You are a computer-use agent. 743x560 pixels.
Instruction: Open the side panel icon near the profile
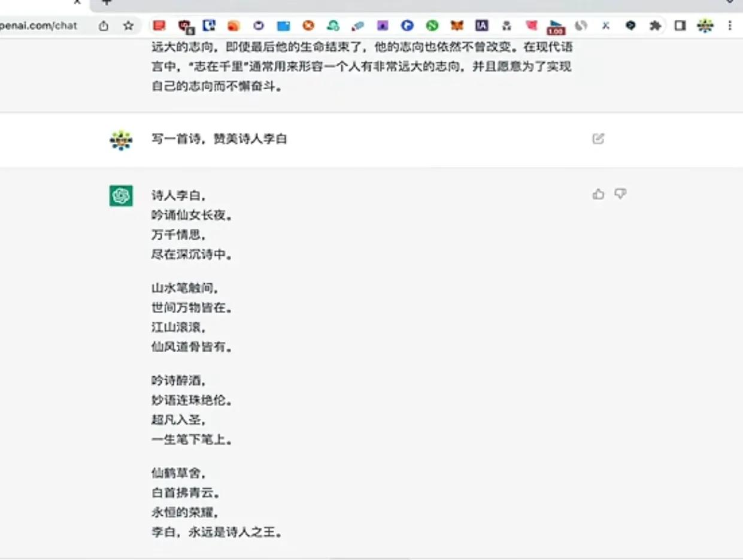pos(679,26)
